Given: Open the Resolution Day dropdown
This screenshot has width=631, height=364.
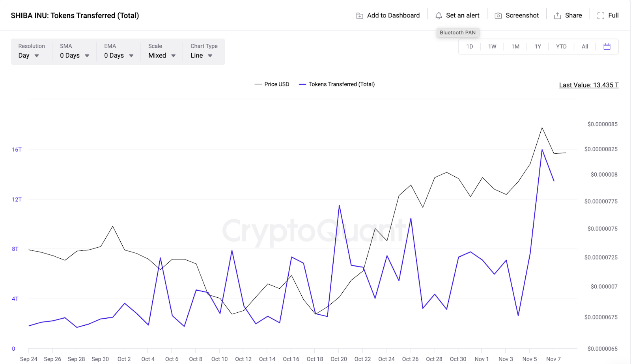Looking at the screenshot, I should (x=29, y=56).
